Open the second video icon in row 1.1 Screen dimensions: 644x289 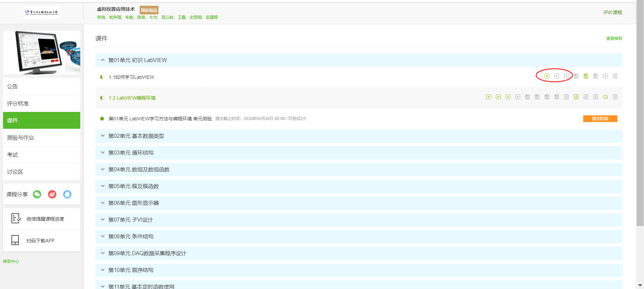(557, 76)
